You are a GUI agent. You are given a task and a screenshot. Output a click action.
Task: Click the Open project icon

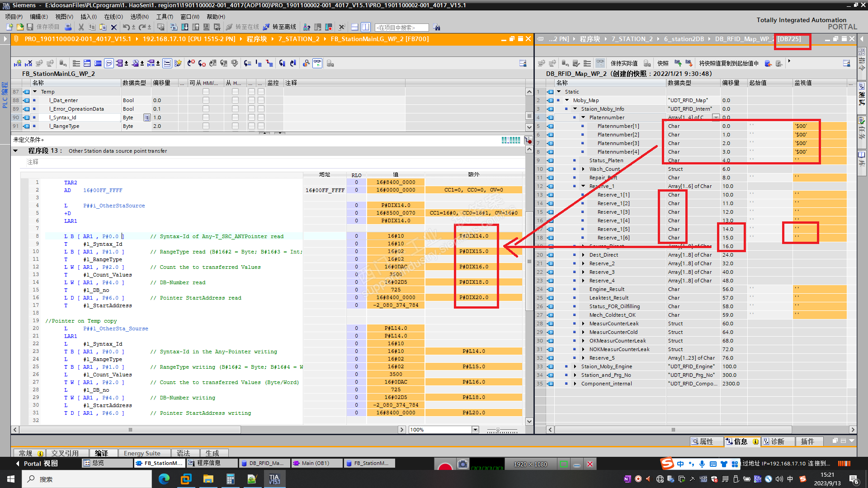click(20, 27)
